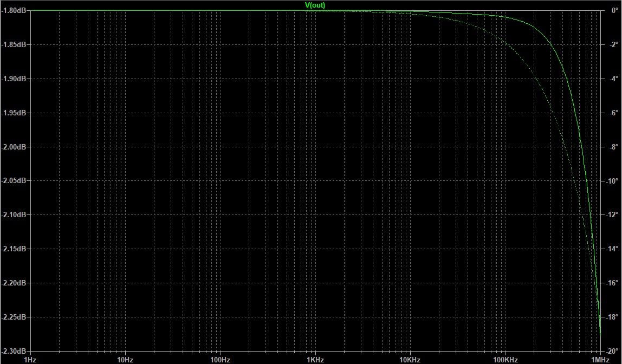This screenshot has height=364, width=622.
Task: Select the 10Hz frequency axis label
Action: pyautogui.click(x=125, y=359)
